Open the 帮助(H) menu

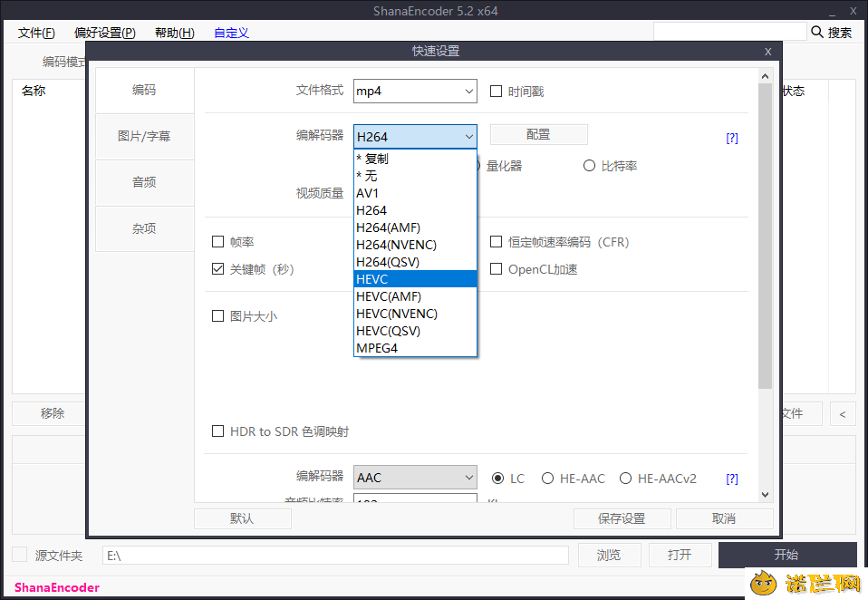click(x=174, y=33)
